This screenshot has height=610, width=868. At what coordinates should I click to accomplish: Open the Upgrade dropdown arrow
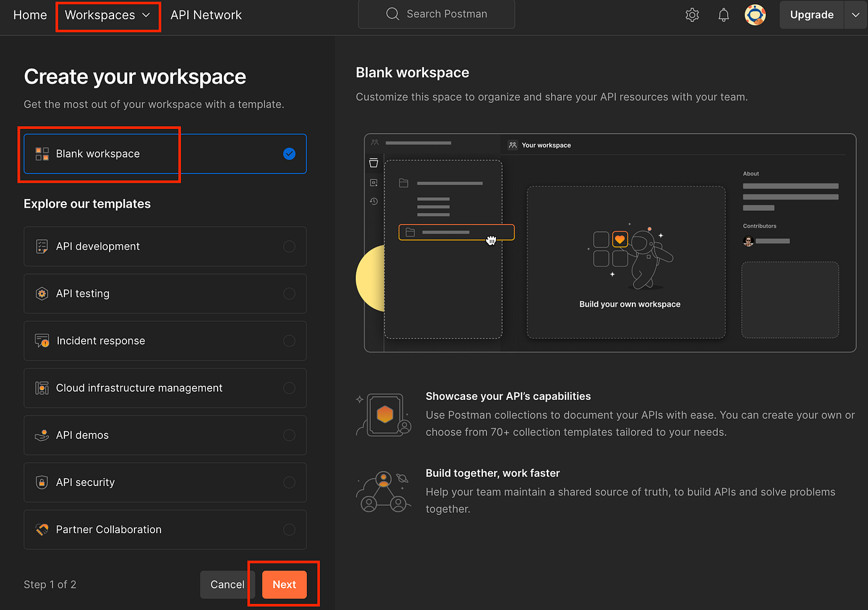(856, 15)
